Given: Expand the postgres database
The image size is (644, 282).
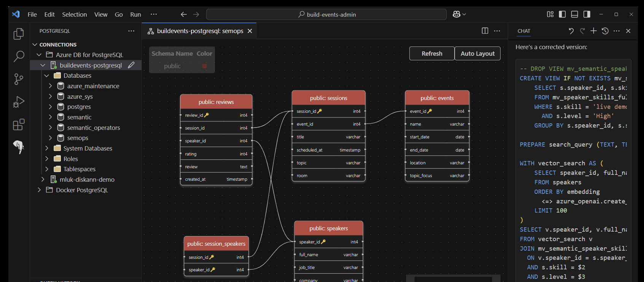Looking at the screenshot, I should (51, 107).
